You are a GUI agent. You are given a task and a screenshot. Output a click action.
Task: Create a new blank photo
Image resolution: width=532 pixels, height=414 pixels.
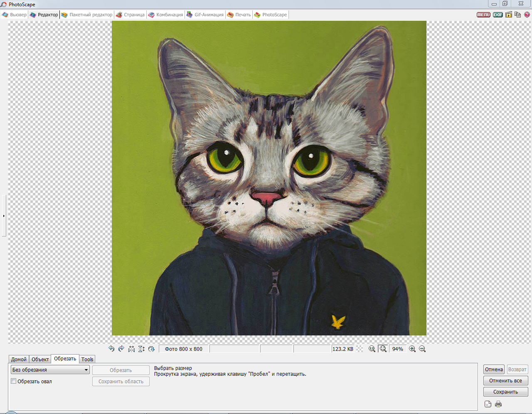point(488,404)
